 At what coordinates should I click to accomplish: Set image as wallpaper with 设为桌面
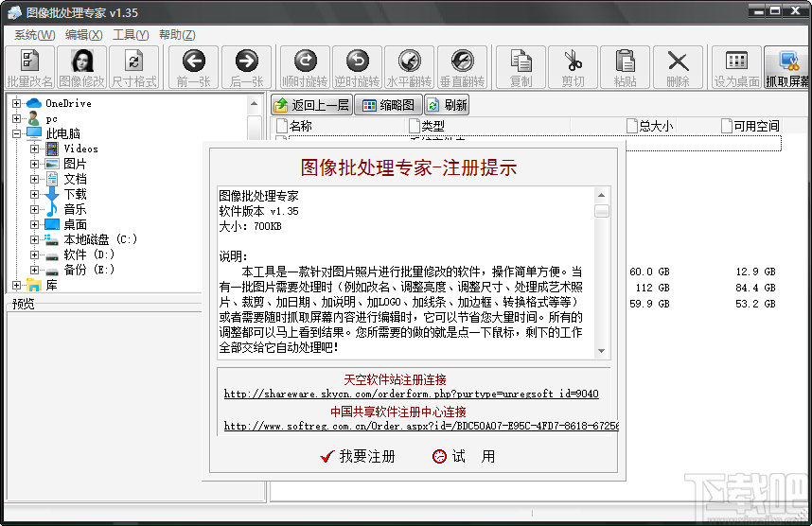[736, 67]
